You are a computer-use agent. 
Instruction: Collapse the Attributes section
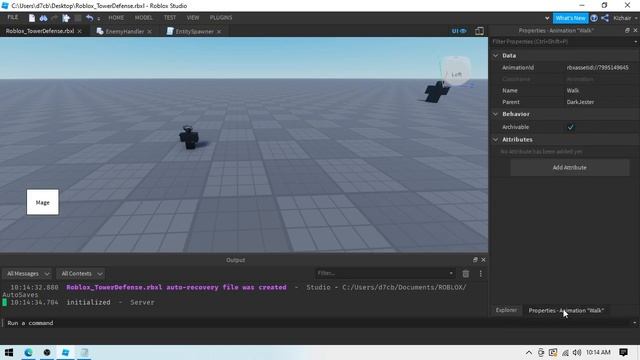coord(496,140)
